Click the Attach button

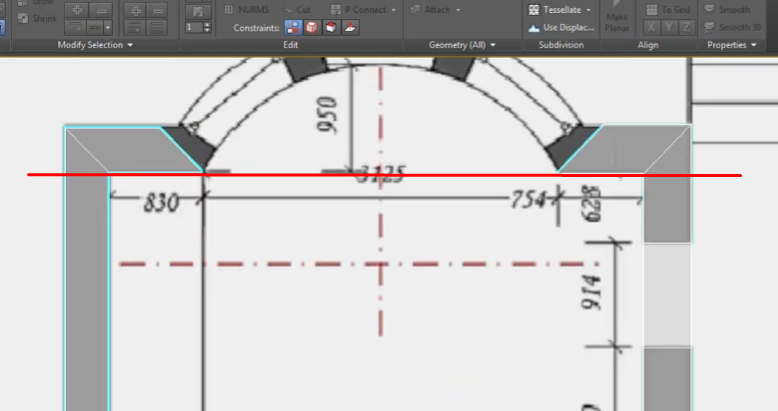coord(431,9)
